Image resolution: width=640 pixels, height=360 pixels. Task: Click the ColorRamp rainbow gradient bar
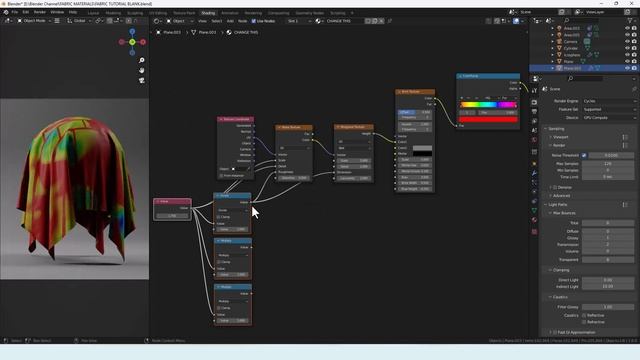(488, 105)
